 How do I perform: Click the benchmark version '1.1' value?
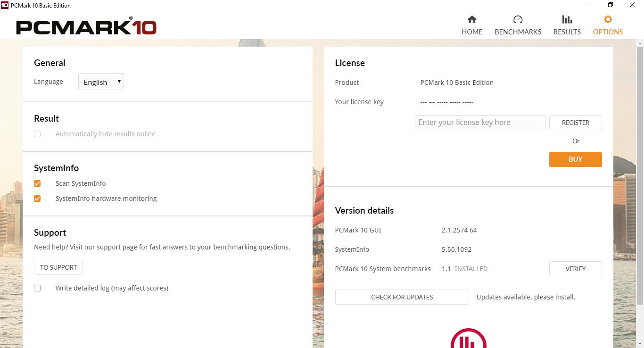pyautogui.click(x=446, y=269)
